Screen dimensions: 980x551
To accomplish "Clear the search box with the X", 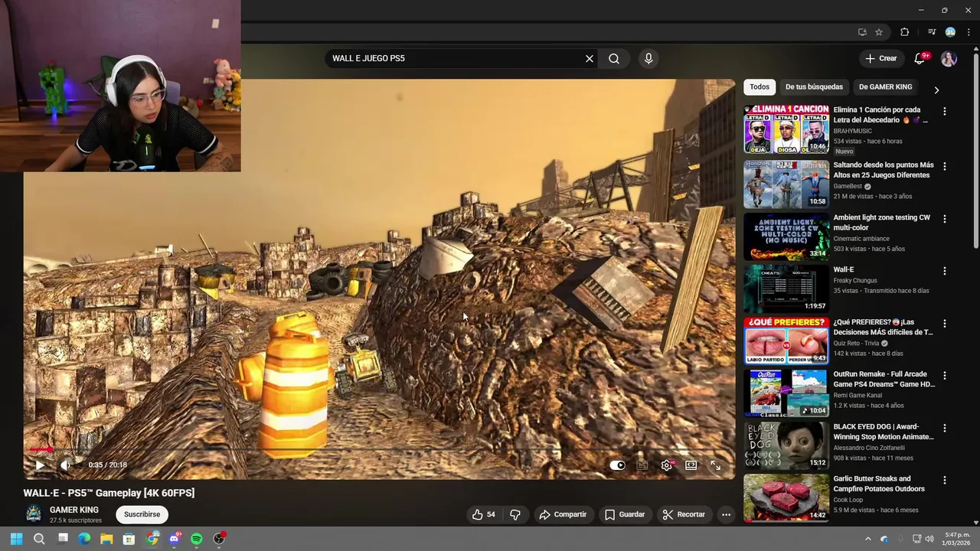I will tap(590, 58).
